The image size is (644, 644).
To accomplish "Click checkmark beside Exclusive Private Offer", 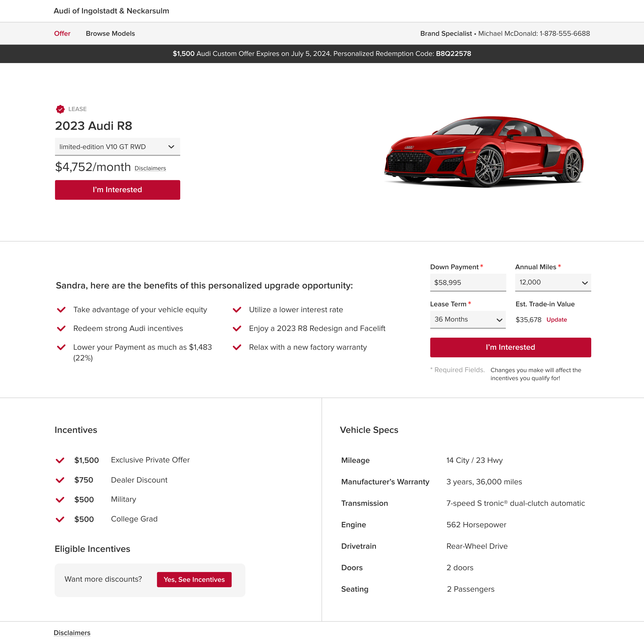I will 60,460.
